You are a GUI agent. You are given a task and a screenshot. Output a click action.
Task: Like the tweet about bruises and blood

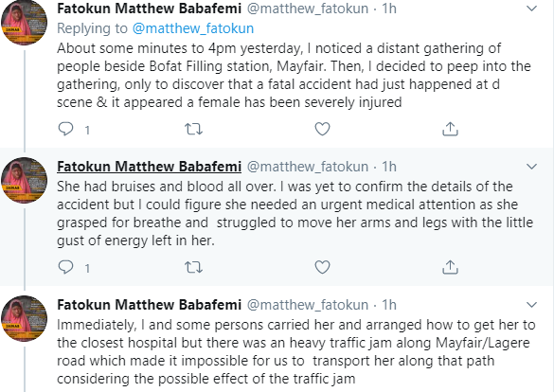coord(322,267)
